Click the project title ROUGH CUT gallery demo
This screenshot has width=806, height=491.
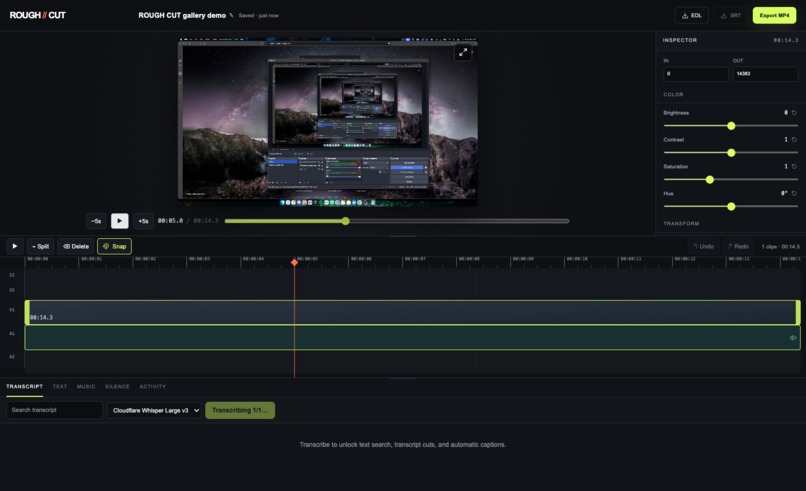pos(182,15)
